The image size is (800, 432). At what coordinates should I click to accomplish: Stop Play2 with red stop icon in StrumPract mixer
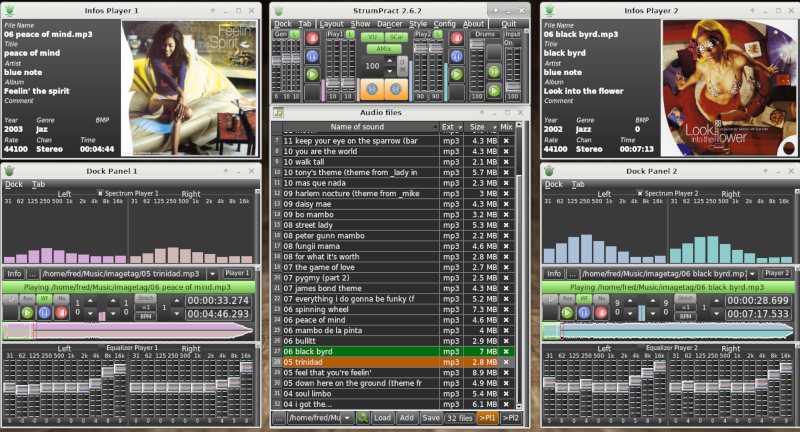[457, 38]
